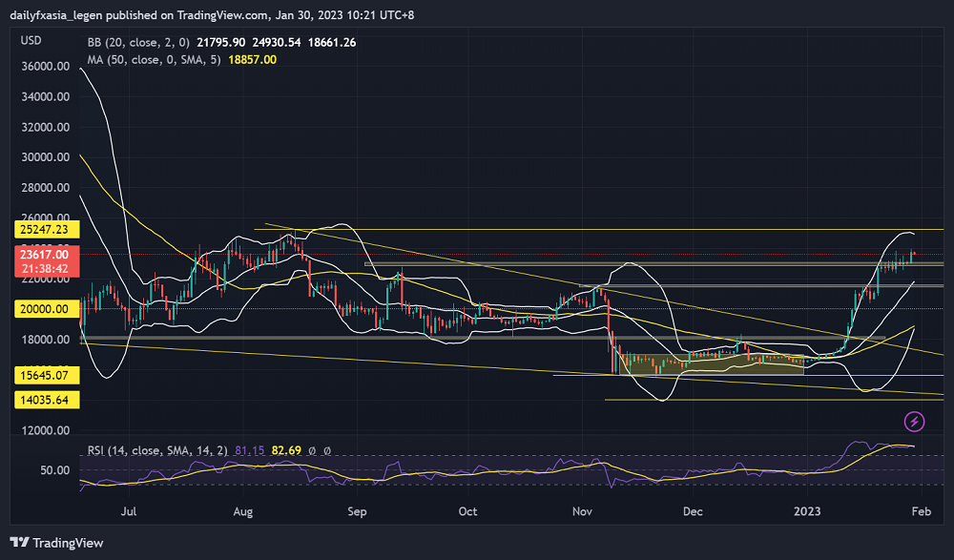Click the MA value 18857.00
954x560 pixels.
point(252,60)
